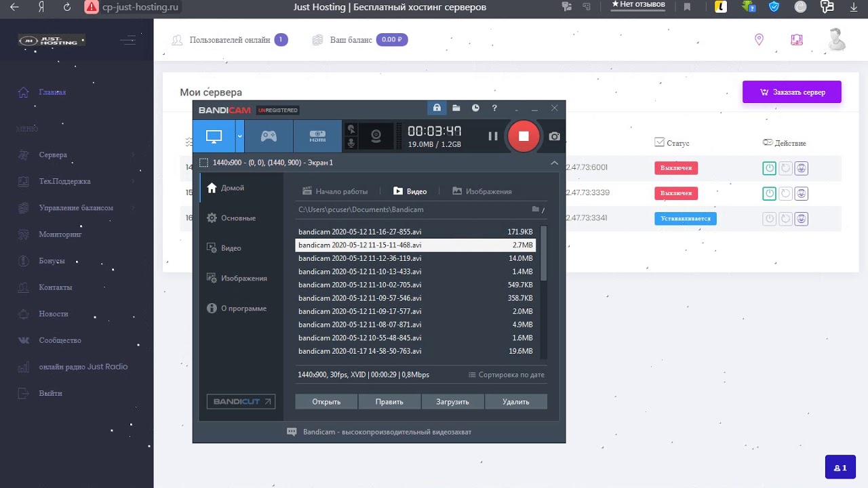Image resolution: width=868 pixels, height=488 pixels.
Task: Expand Управление балансом in the sidebar
Action: [76, 208]
